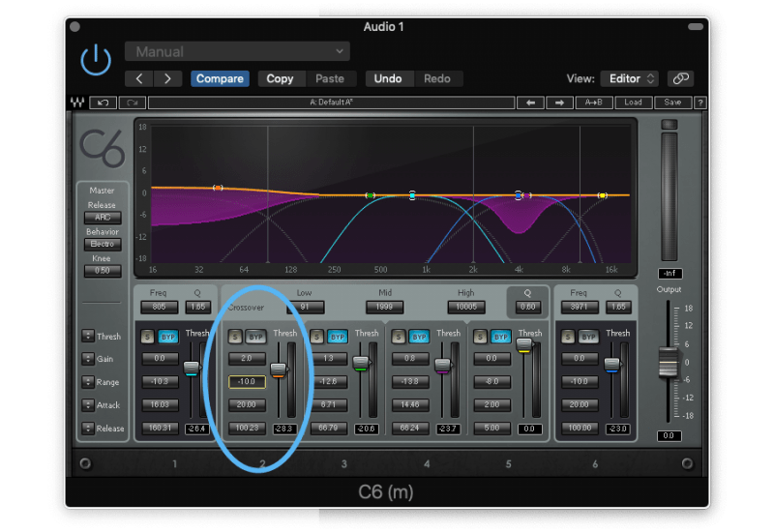This screenshot has height=532, width=774.
Task: Go to next preset with right chevron
Action: click(x=167, y=79)
